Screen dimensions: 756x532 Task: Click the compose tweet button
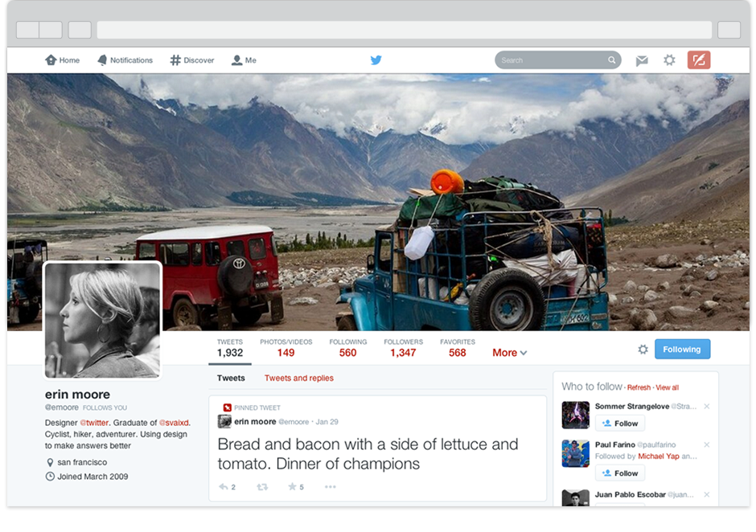coord(699,60)
